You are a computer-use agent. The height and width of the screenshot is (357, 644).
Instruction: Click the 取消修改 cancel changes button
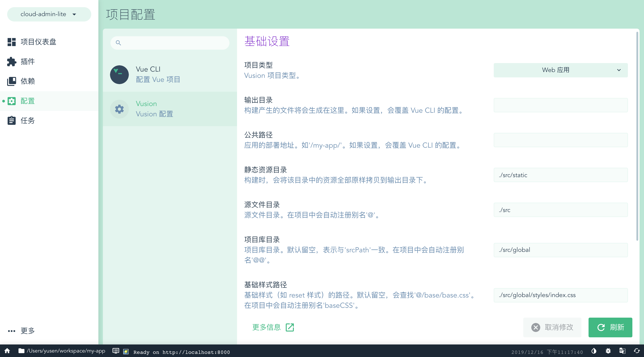[x=552, y=327]
